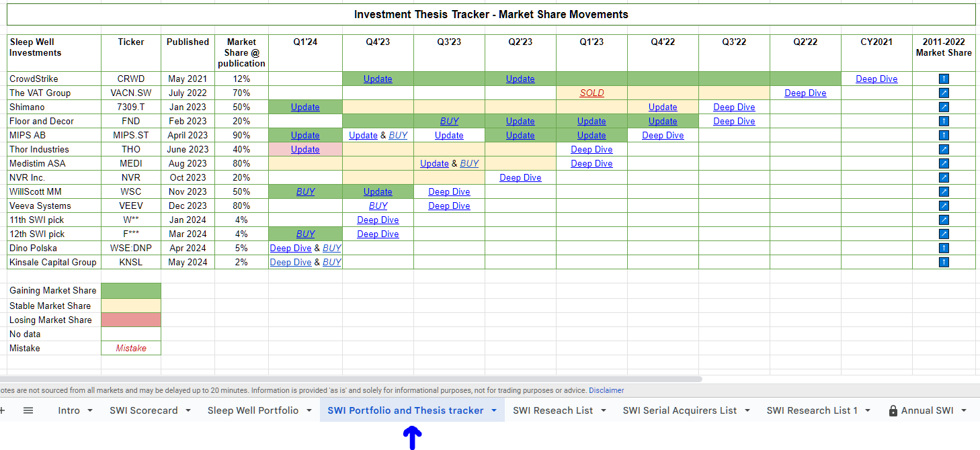The height and width of the screenshot is (450, 980).
Task: Open the Intro tab dropdown arrow
Action: [x=90, y=410]
